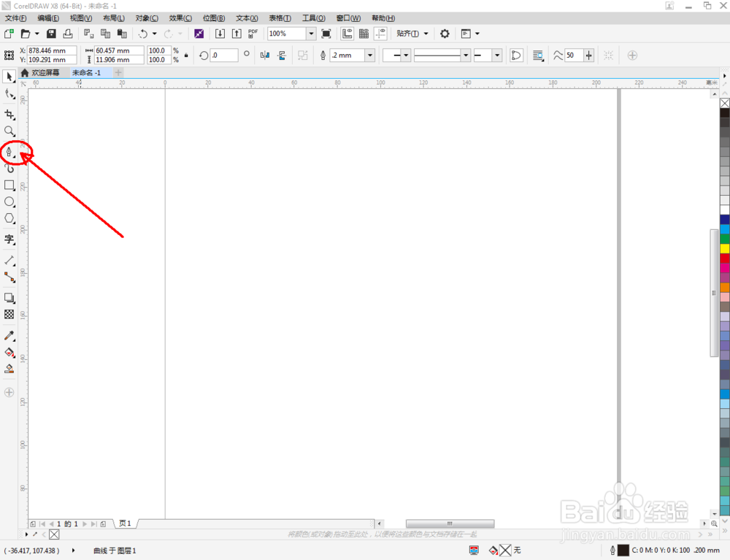Choose the Text tool

tap(9, 239)
